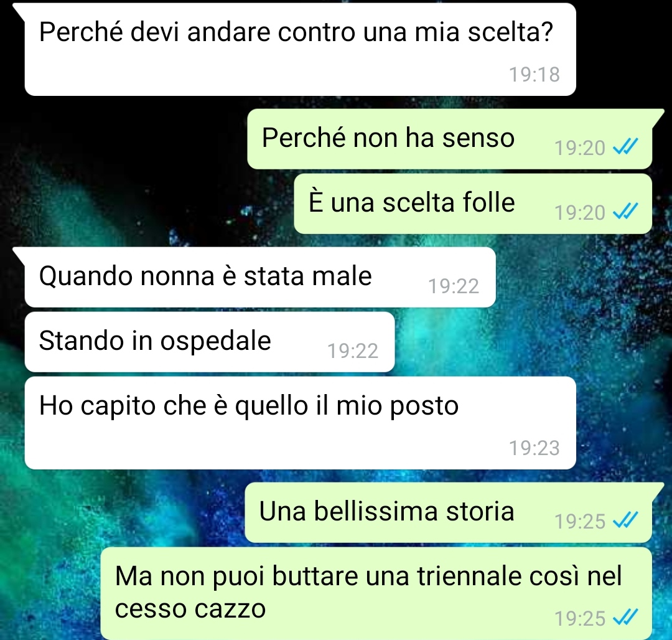The width and height of the screenshot is (672, 640).
Task: Tap the read receipt ticks beside 'È una scelta folle'
Action: click(626, 211)
